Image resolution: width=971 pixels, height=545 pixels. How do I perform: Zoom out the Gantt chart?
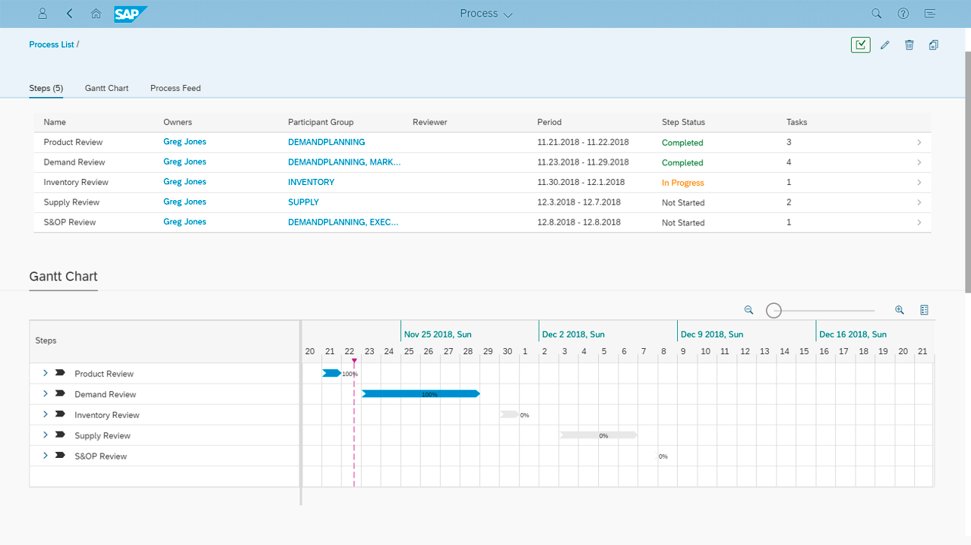(749, 310)
